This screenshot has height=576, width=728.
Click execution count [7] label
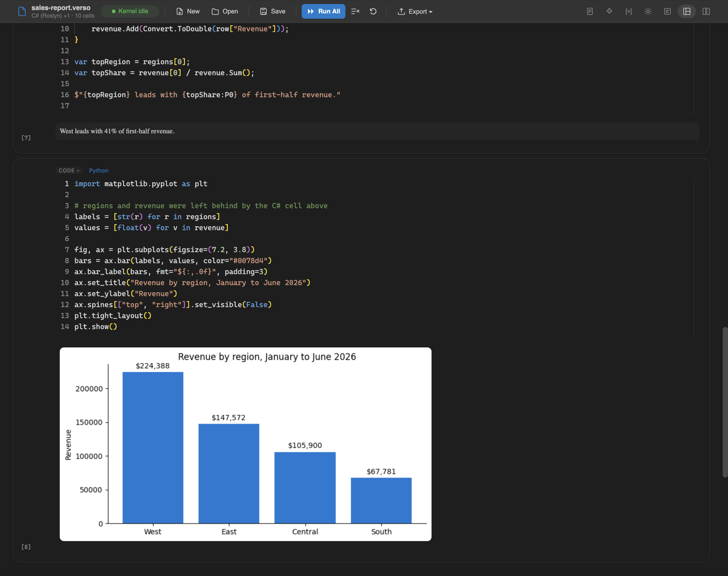(x=26, y=138)
